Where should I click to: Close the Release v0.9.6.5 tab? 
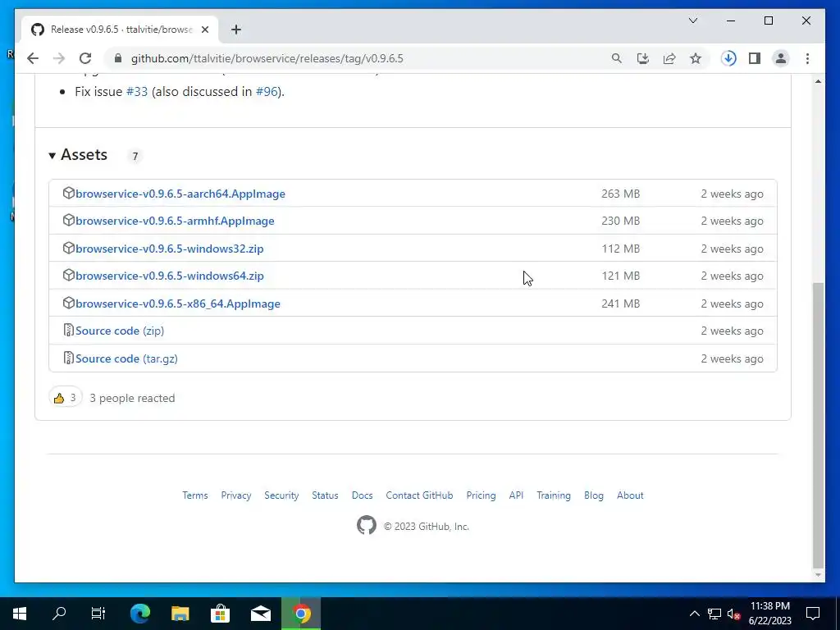[x=204, y=30]
